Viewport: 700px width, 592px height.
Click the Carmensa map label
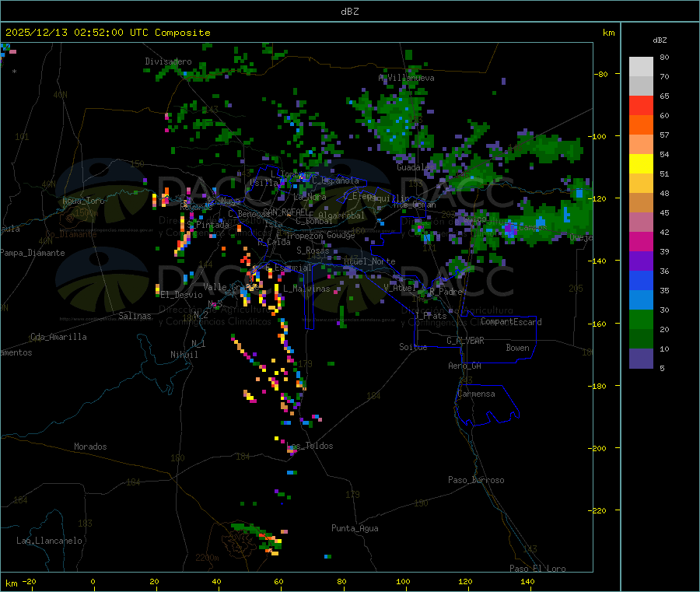coord(476,394)
